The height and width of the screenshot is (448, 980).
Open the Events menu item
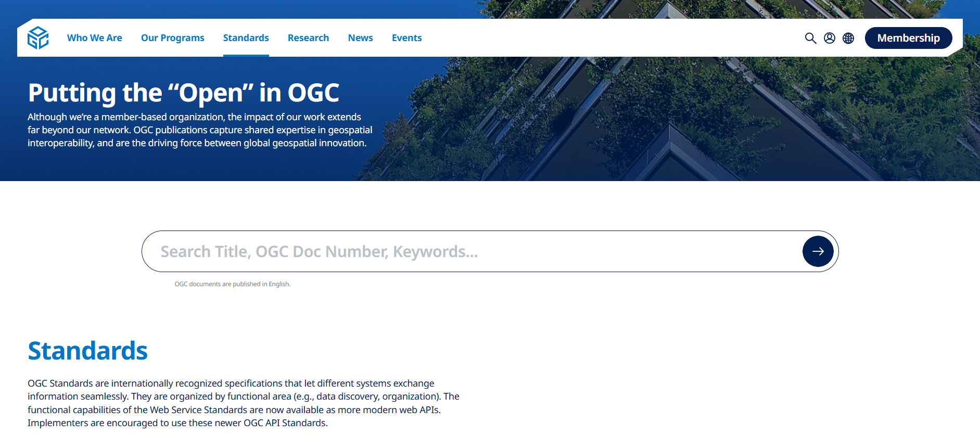click(x=407, y=38)
